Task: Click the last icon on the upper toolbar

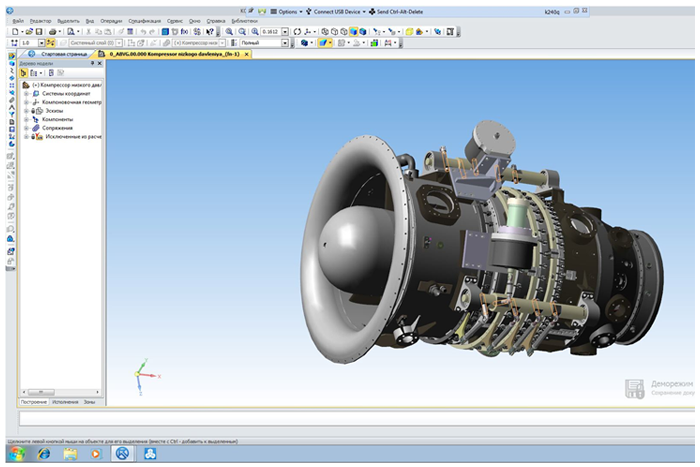Action: tap(450, 32)
